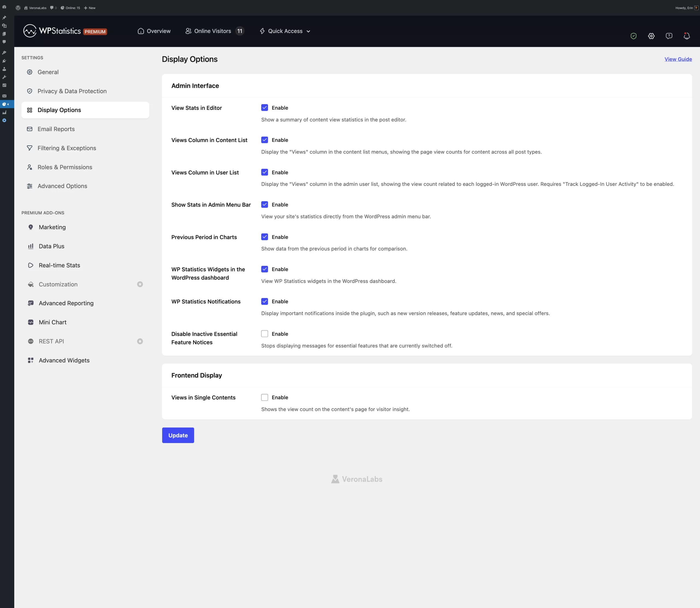Click the star badge beside Customization

pyautogui.click(x=140, y=284)
